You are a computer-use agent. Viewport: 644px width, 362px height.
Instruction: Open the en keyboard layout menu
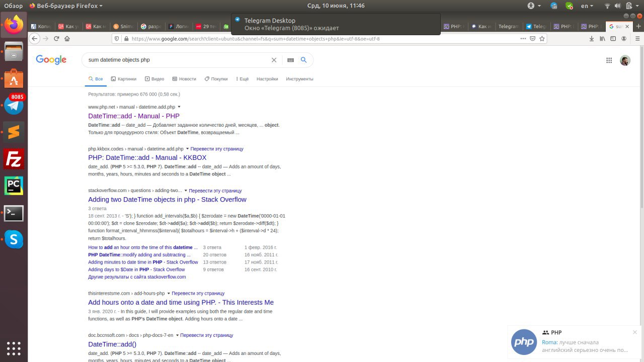pyautogui.click(x=587, y=6)
